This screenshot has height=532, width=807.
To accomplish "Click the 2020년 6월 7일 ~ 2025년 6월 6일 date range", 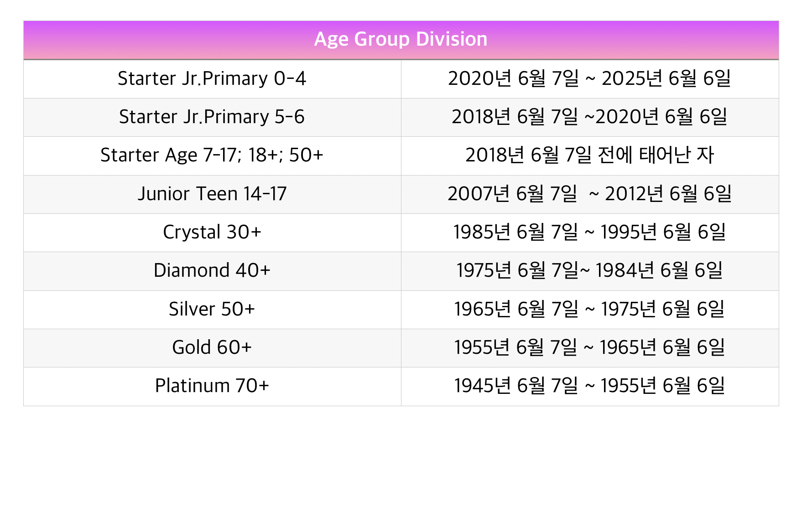I will click(x=589, y=79).
